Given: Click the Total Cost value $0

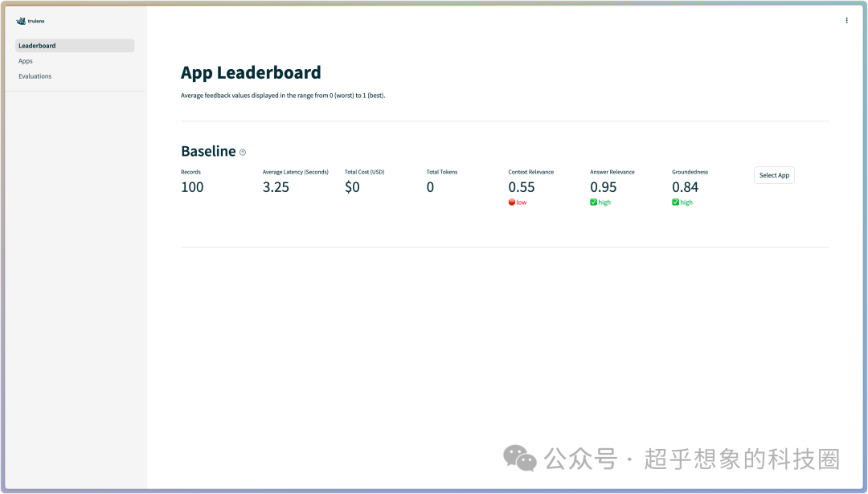Looking at the screenshot, I should (x=353, y=187).
